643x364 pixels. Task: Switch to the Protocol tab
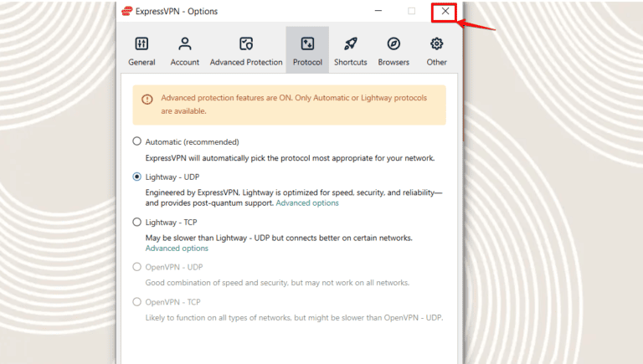tap(307, 50)
